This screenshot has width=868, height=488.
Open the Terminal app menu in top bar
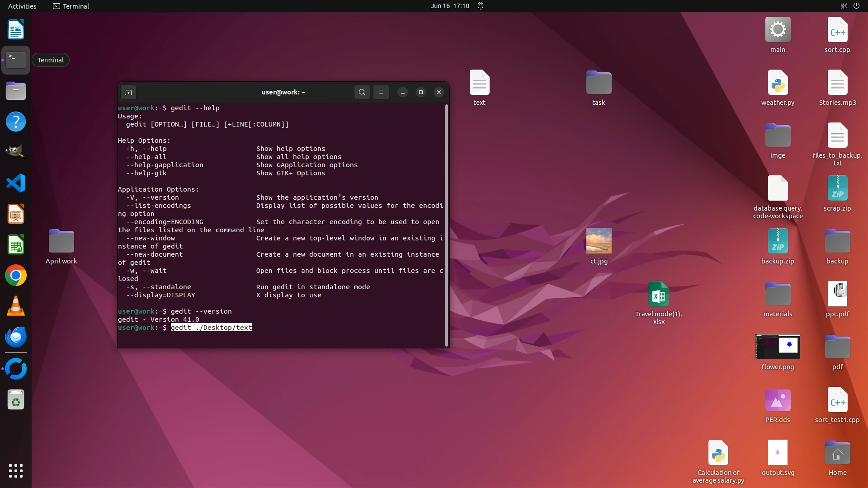point(71,6)
